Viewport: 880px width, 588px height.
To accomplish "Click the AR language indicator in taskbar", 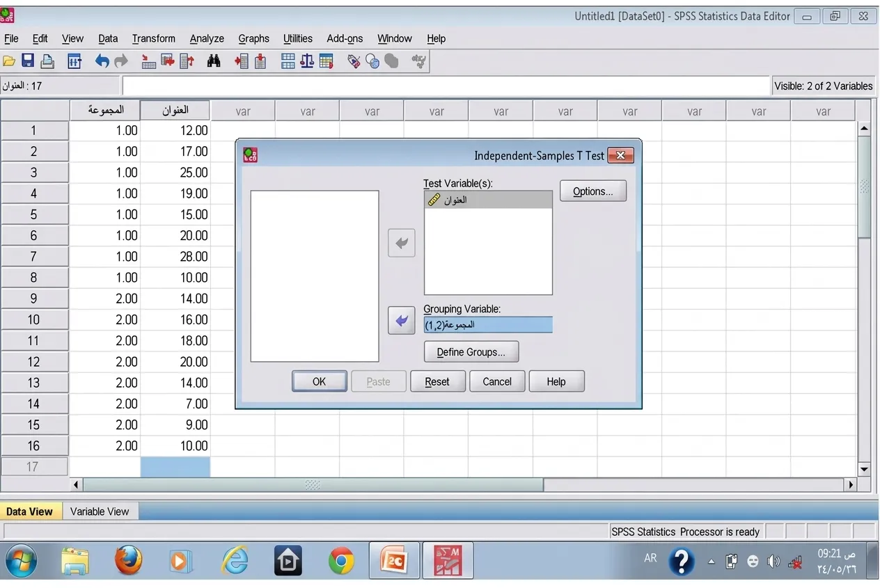I will click(x=650, y=558).
